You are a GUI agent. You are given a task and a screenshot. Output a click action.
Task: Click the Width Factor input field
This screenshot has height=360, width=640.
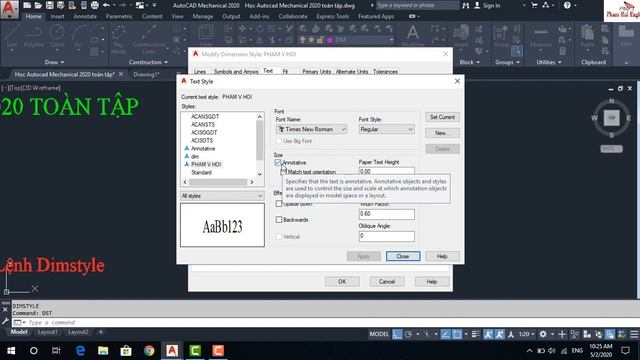pyautogui.click(x=387, y=214)
